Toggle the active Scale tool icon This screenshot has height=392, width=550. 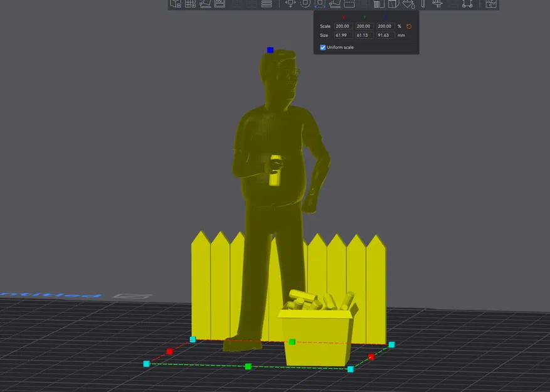point(320,4)
